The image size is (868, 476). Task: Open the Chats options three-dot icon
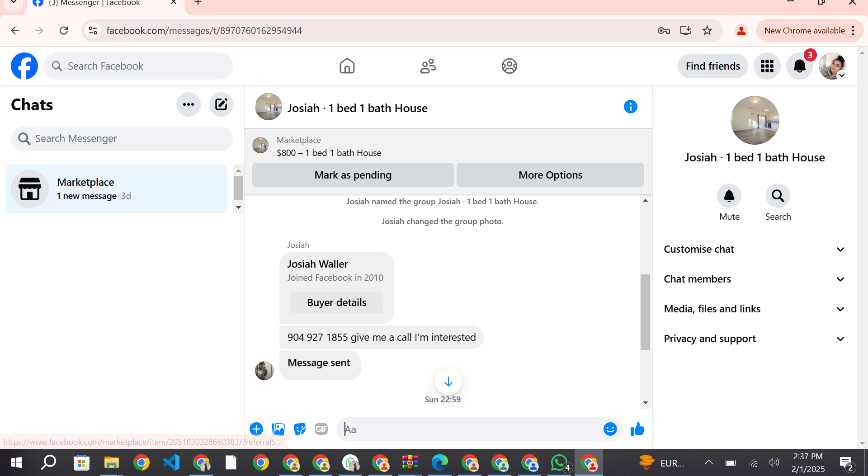189,104
